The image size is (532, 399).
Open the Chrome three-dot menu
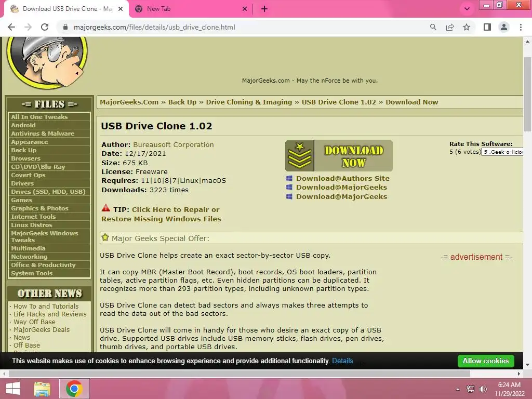521,27
